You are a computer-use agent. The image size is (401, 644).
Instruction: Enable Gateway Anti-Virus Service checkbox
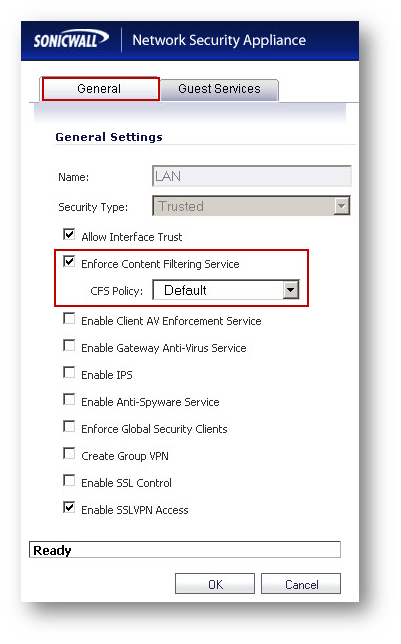(x=69, y=346)
